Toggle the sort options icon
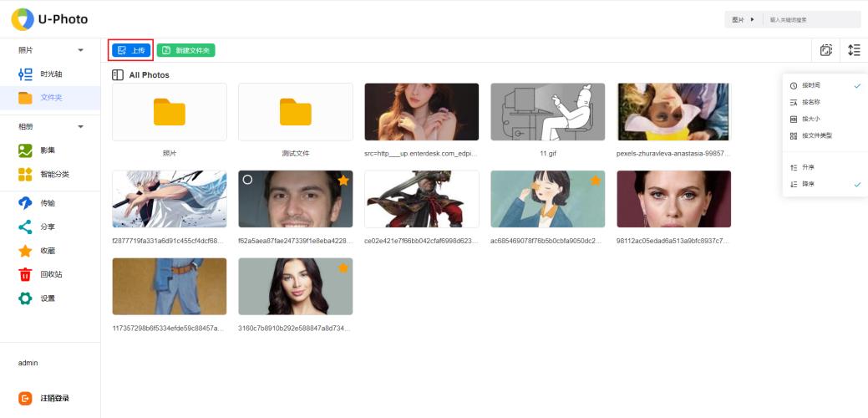The width and height of the screenshot is (868, 418). click(853, 50)
